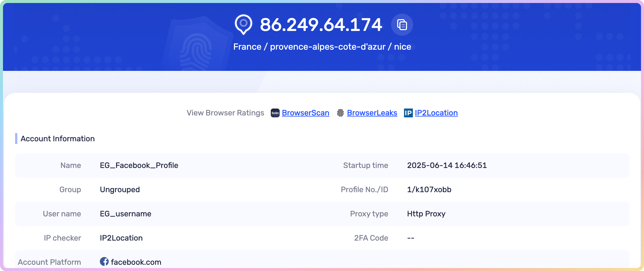This screenshot has width=644, height=271.
Task: Click the 2FA Code dashes value
Action: pos(411,238)
